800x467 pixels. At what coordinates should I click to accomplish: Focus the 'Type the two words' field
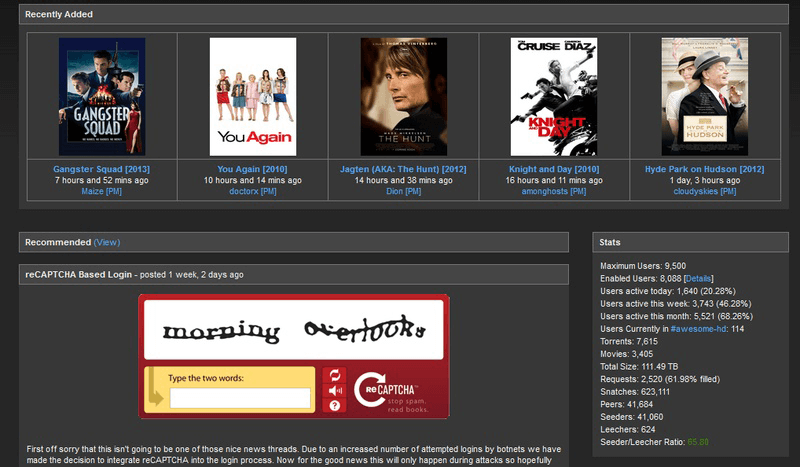pyautogui.click(x=240, y=398)
